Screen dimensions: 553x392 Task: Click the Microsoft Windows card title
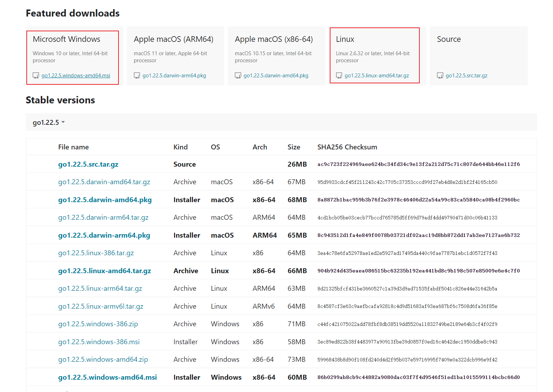tap(66, 39)
